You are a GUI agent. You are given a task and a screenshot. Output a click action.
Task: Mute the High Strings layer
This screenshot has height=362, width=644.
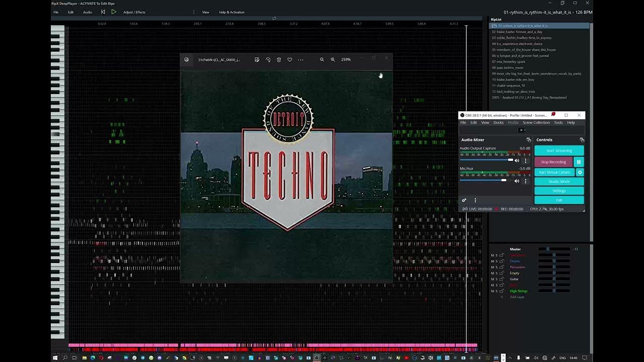click(492, 291)
